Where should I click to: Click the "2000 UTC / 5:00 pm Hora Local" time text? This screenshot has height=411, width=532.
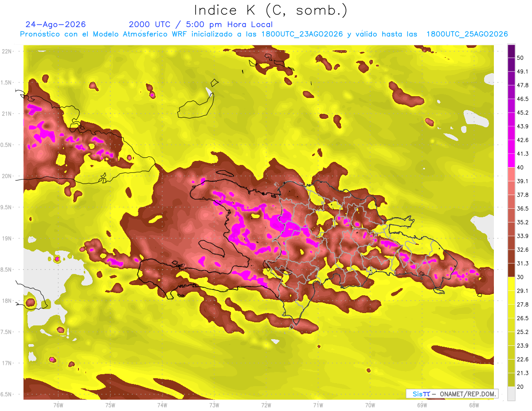coord(201,24)
